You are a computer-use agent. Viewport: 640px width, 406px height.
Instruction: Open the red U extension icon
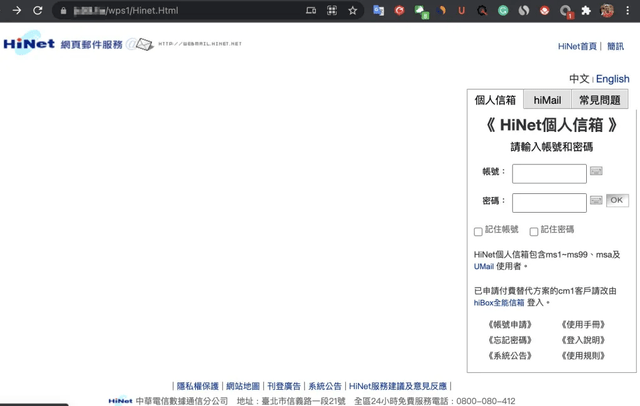point(462,11)
